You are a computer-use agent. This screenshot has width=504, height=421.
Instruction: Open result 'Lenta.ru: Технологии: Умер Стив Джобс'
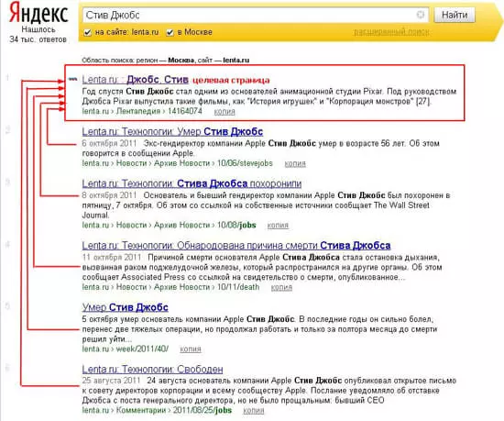pos(172,131)
